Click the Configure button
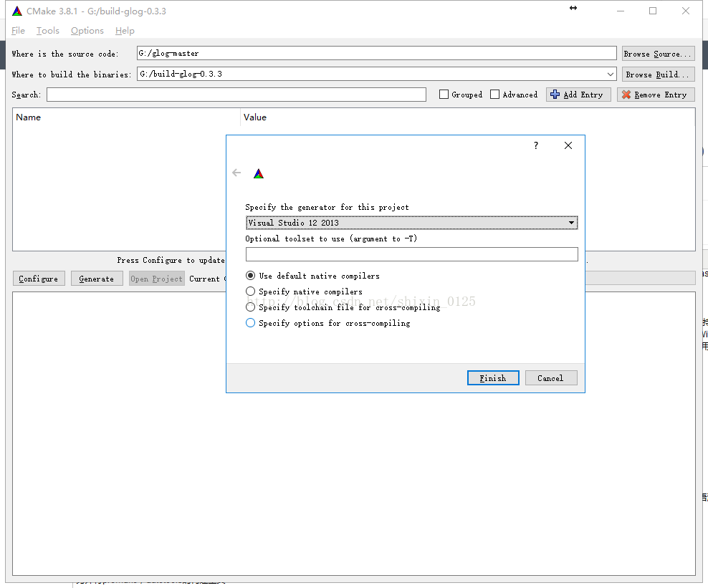Viewport: 708px width, 588px height. tap(39, 279)
